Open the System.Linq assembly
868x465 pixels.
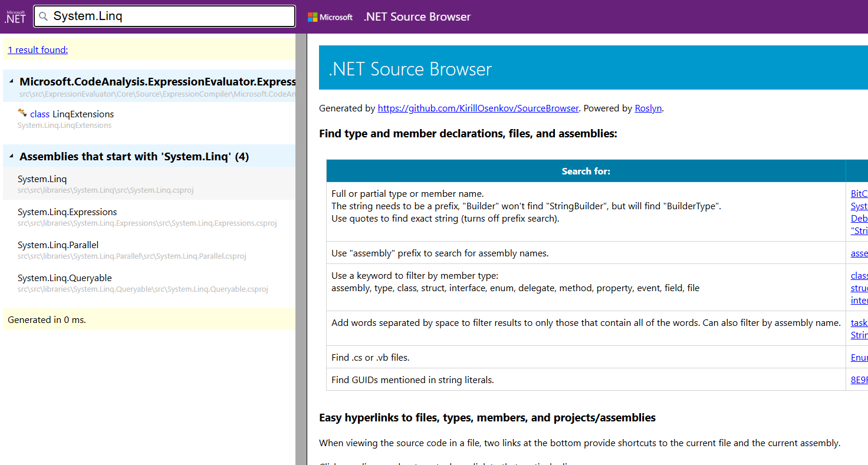pyautogui.click(x=149, y=183)
